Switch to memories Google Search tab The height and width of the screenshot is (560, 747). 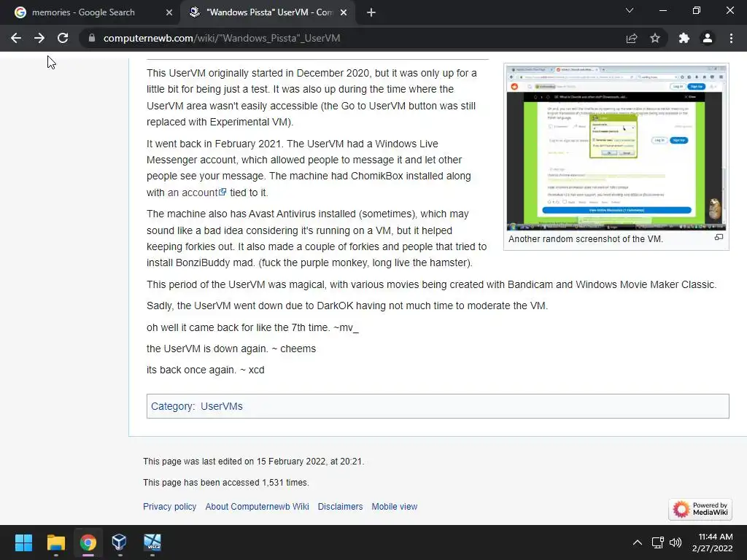(90, 12)
